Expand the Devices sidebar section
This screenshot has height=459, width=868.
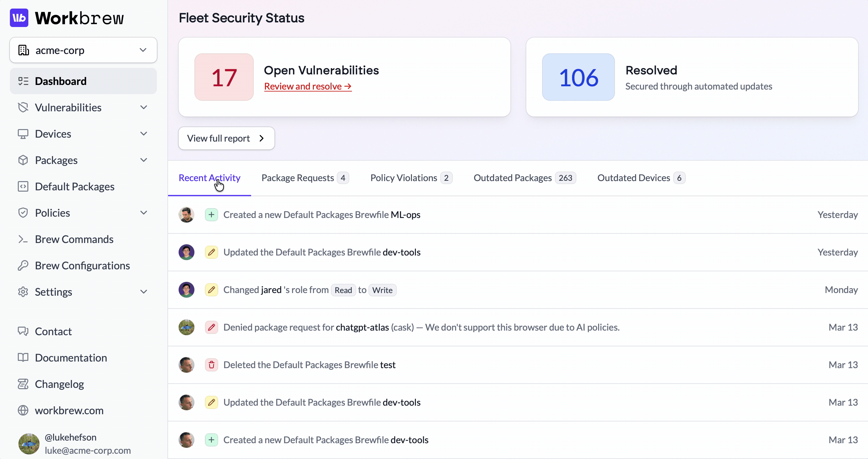click(144, 134)
